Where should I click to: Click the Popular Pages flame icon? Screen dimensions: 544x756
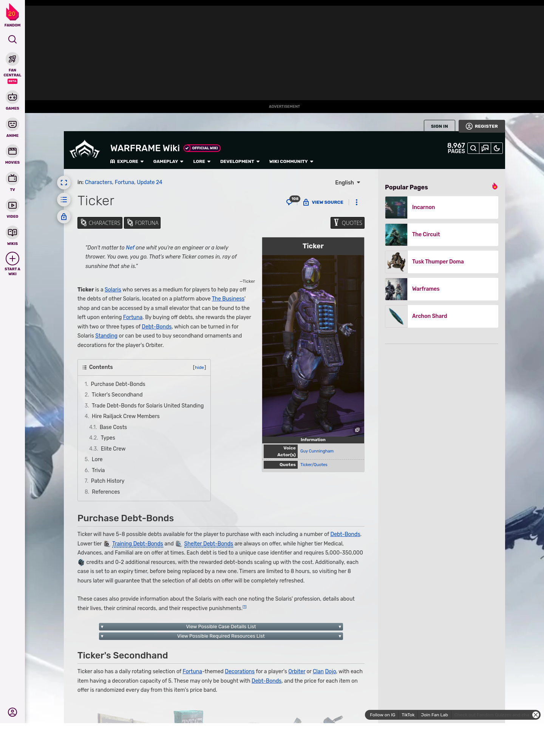click(495, 186)
